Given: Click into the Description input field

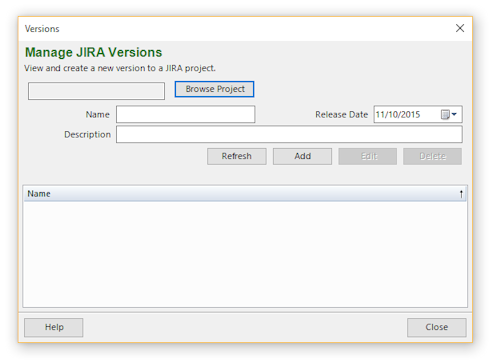Looking at the screenshot, I should click(x=289, y=134).
